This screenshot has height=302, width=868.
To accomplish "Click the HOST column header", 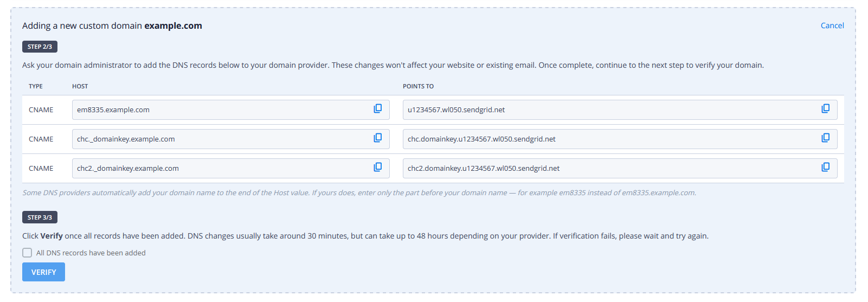I will pos(80,86).
